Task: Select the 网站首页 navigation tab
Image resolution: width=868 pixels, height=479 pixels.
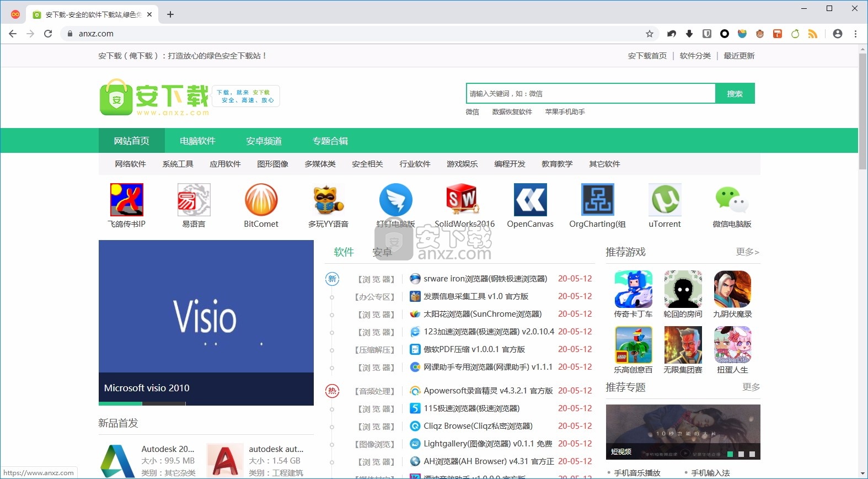Action: pyautogui.click(x=132, y=141)
